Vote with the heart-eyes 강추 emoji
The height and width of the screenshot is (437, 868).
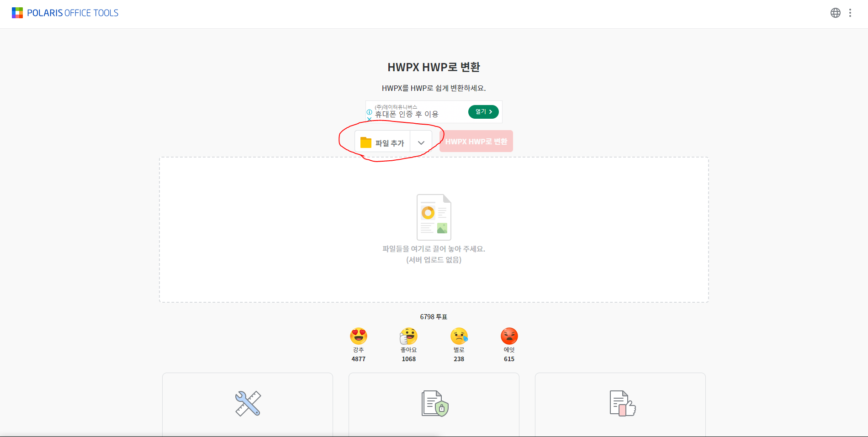(359, 336)
